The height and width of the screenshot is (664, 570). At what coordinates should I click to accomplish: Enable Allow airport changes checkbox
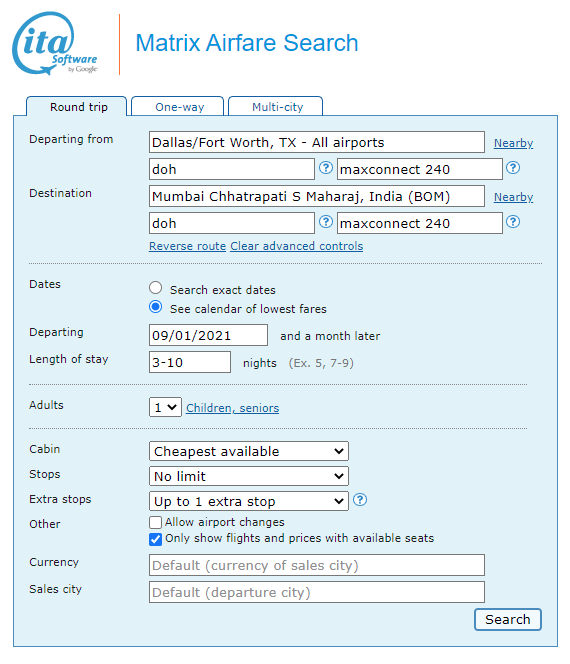coord(155,523)
